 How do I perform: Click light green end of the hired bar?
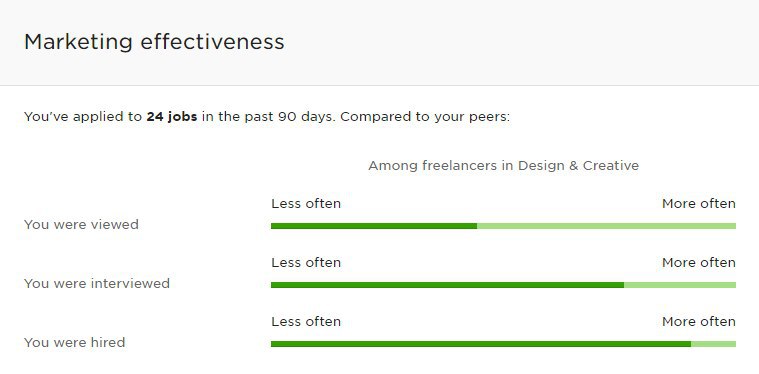coord(713,344)
